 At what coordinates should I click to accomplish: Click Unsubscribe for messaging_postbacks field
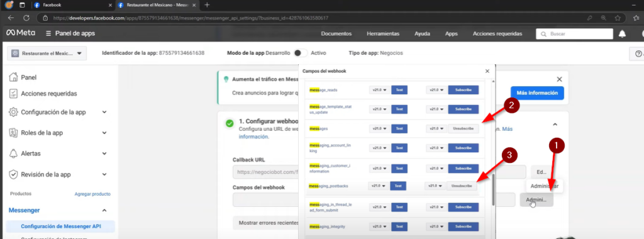(x=462, y=186)
